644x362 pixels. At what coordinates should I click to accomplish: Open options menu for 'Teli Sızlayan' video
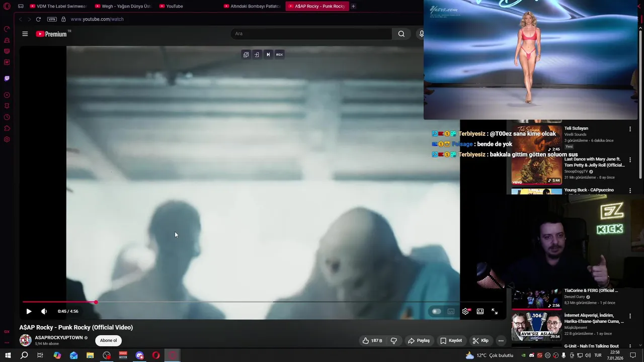click(630, 129)
